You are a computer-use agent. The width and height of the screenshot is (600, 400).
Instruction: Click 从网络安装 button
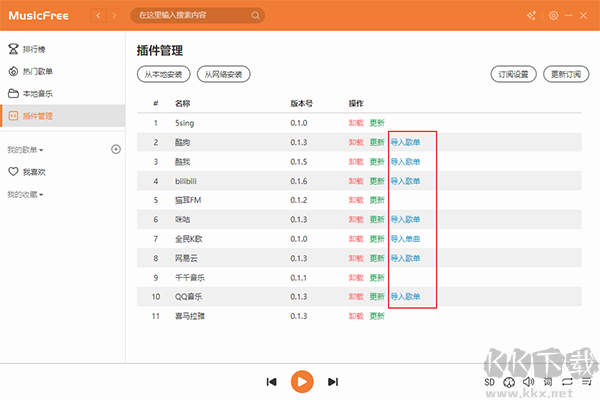click(x=223, y=74)
